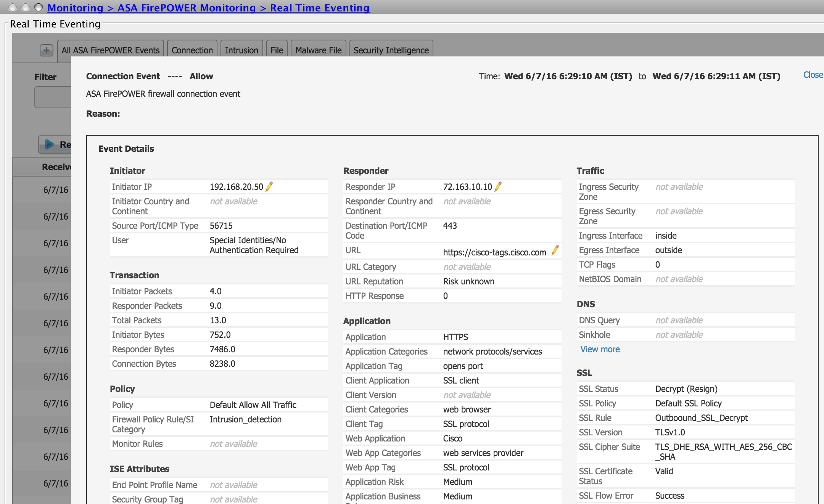824x504 pixels.
Task: Click User value Special Identities/No Authentication Required
Action: click(x=254, y=245)
